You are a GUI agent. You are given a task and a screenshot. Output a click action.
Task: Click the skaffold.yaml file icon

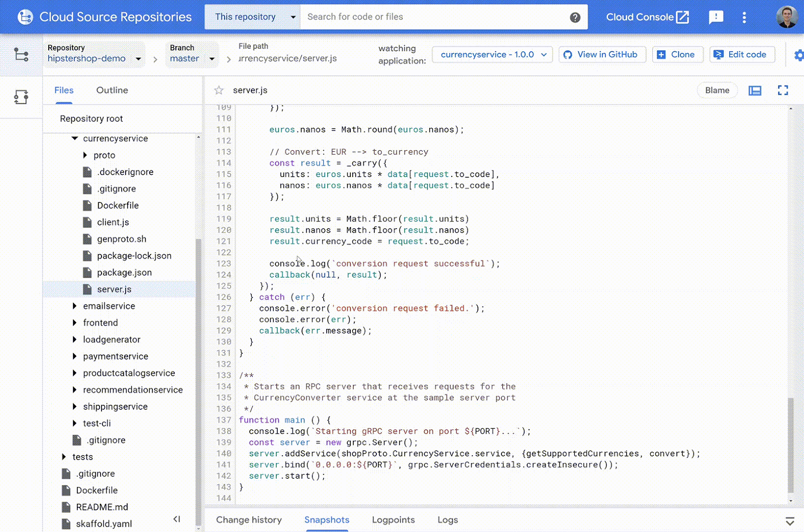click(66, 523)
